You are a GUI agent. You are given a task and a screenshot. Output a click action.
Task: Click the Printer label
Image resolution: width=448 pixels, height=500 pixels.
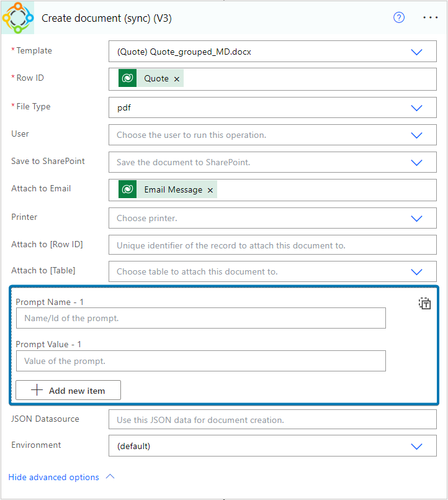click(24, 217)
